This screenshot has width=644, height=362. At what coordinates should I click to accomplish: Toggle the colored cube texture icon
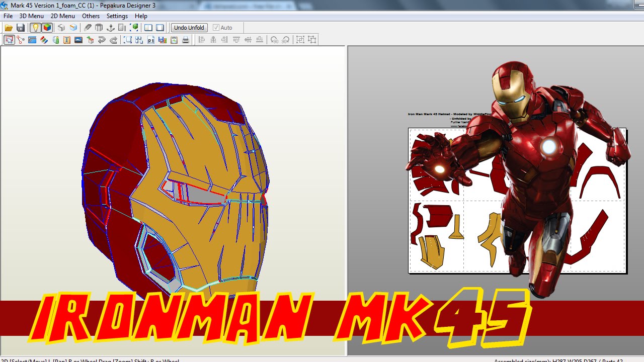(47, 28)
